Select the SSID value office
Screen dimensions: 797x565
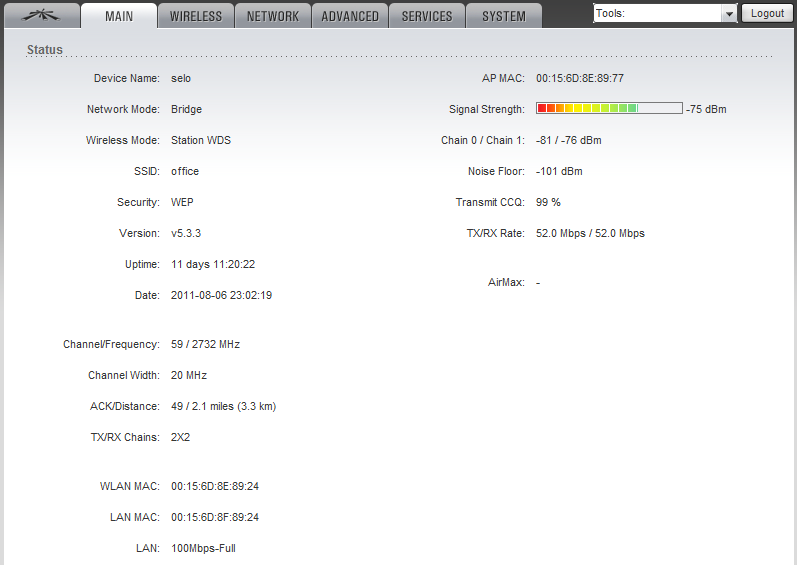(x=185, y=171)
